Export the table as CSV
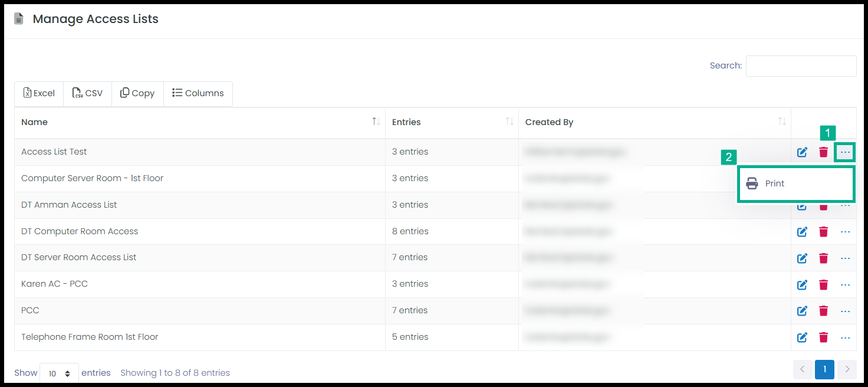868x387 pixels. pyautogui.click(x=87, y=93)
